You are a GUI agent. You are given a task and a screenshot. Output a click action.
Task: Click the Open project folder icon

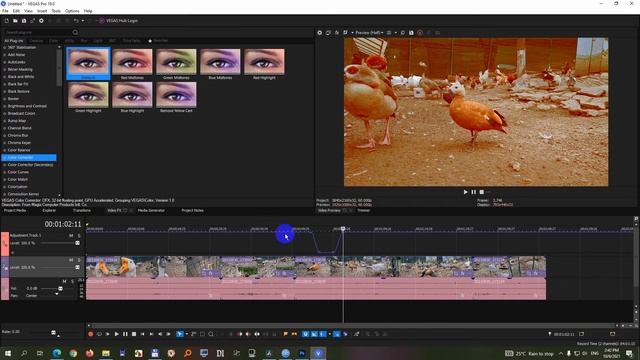[15, 20]
